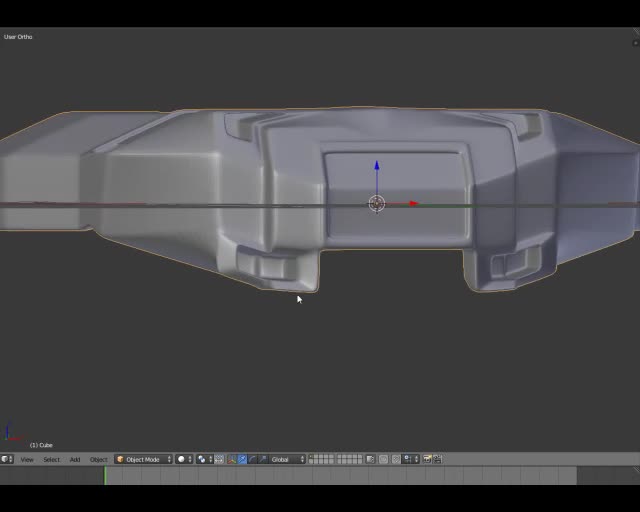Click the red X axis arrow
Image resolution: width=640 pixels, height=512 pixels.
pos(414,203)
